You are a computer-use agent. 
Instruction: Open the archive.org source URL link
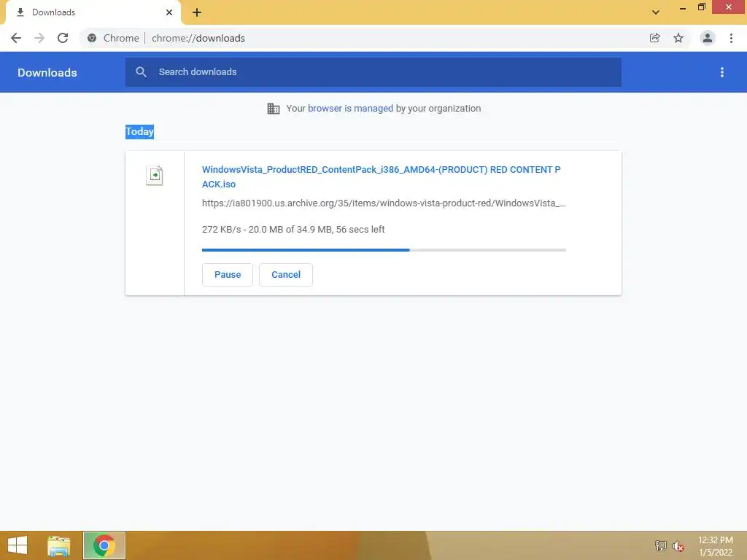[384, 203]
